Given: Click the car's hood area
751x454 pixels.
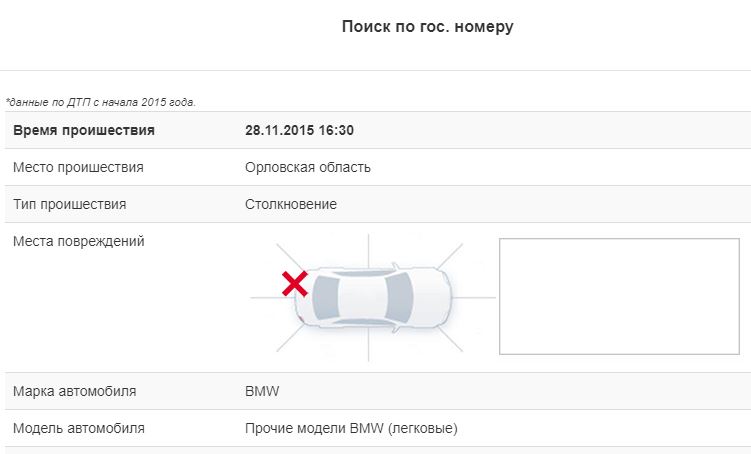Looking at the screenshot, I should click(432, 297).
